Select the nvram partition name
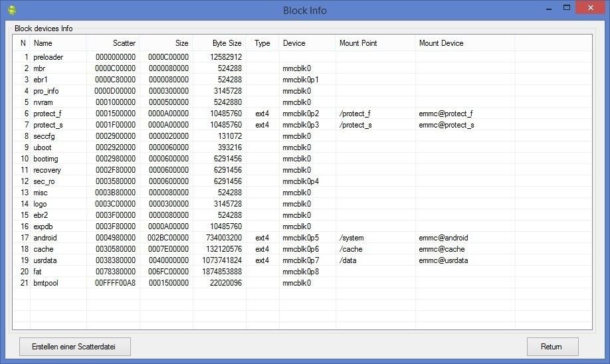 [x=43, y=102]
